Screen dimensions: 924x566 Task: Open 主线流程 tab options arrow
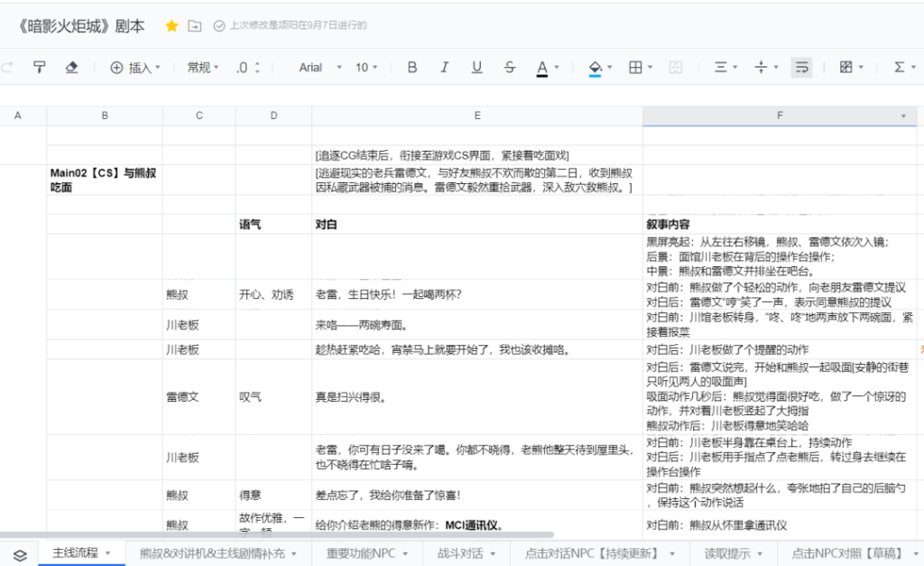tap(108, 553)
